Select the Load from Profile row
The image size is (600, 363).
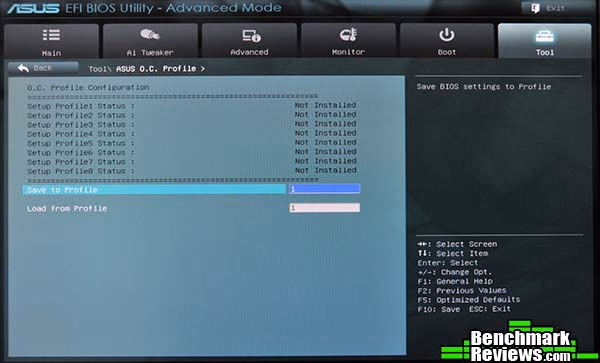click(154, 208)
